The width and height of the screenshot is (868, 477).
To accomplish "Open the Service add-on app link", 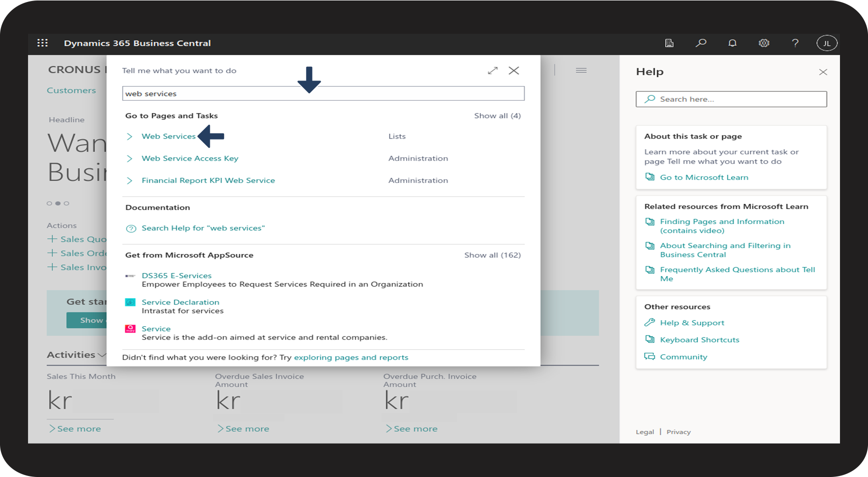I will (156, 329).
